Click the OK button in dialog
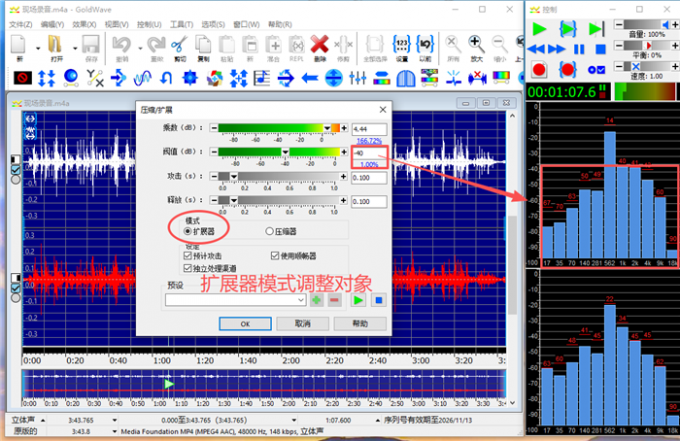Image resolution: width=680 pixels, height=441 pixels. click(245, 324)
